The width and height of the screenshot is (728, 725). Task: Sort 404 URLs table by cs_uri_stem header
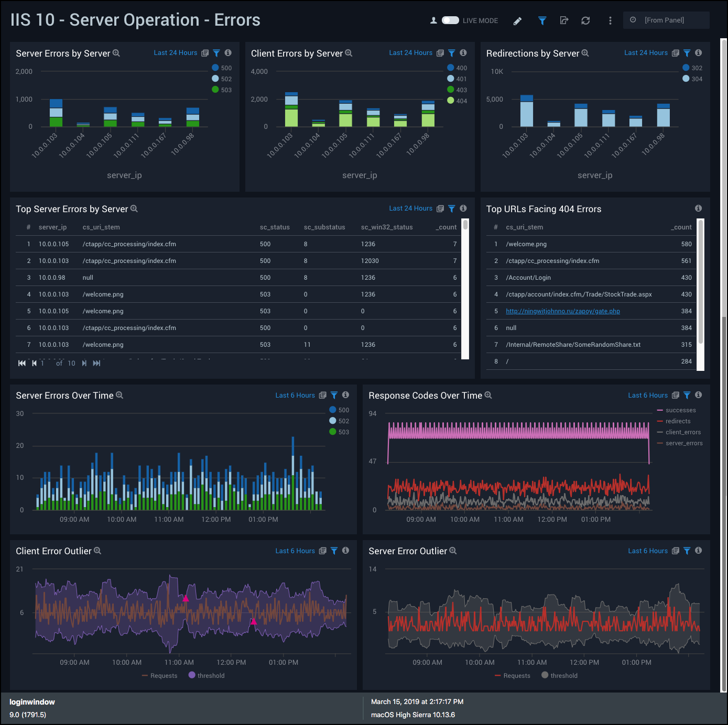(524, 227)
